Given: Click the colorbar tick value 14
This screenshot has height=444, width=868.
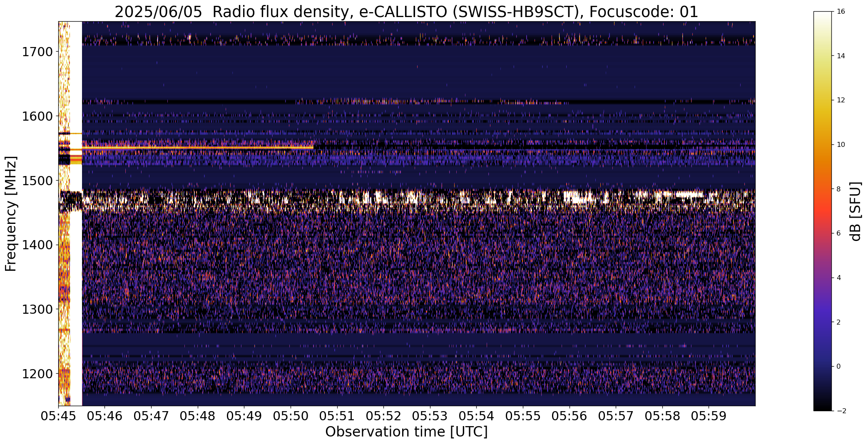Looking at the screenshot, I should pyautogui.click(x=841, y=56).
